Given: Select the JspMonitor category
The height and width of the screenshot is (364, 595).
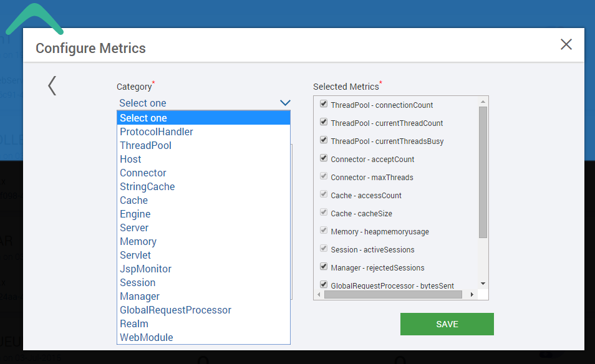Looking at the screenshot, I should (x=146, y=269).
